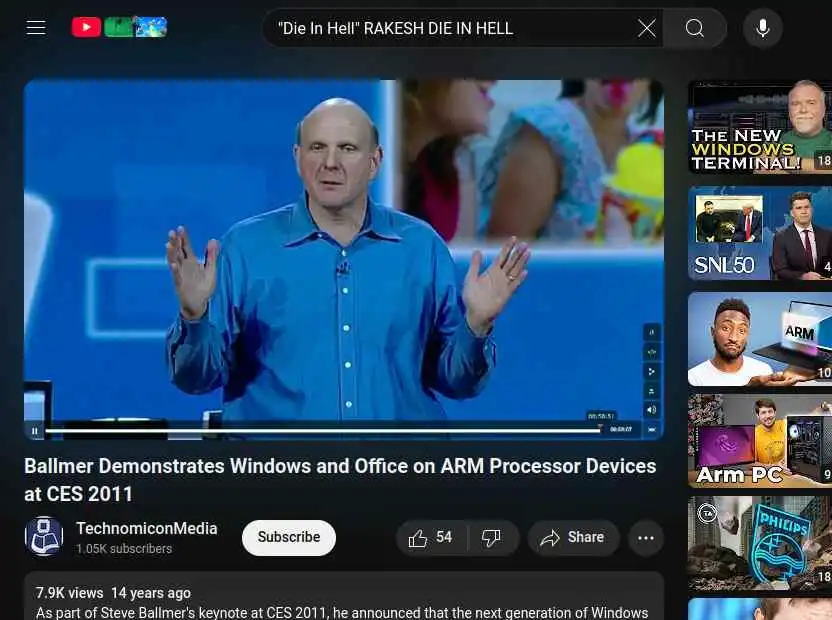
Task: Click the "7.9K views 14 years ago" text
Action: click(x=113, y=593)
